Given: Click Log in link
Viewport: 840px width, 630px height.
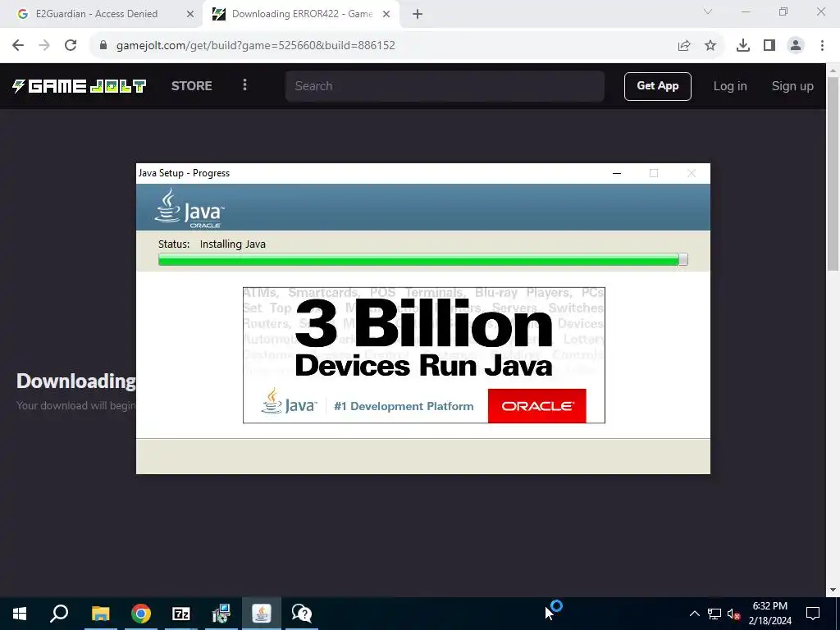Looking at the screenshot, I should point(729,86).
